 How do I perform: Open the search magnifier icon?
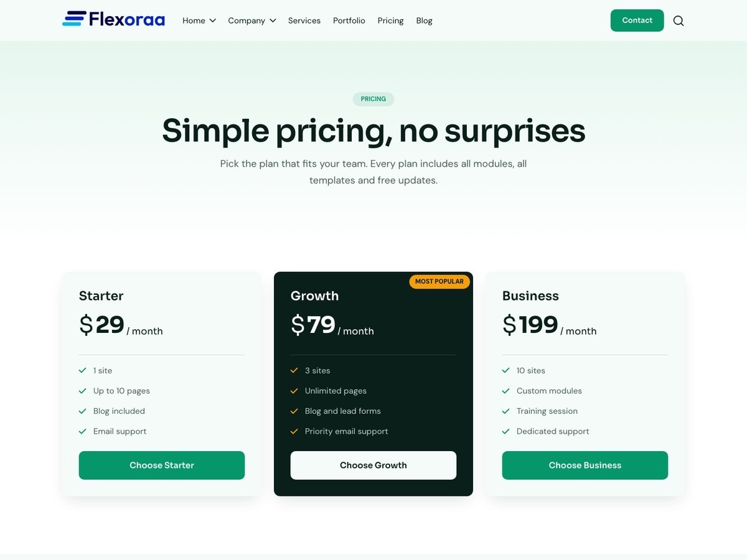click(x=679, y=21)
